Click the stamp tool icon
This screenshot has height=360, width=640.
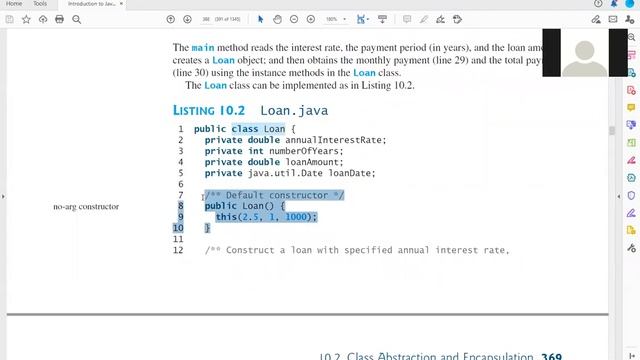pos(457,19)
